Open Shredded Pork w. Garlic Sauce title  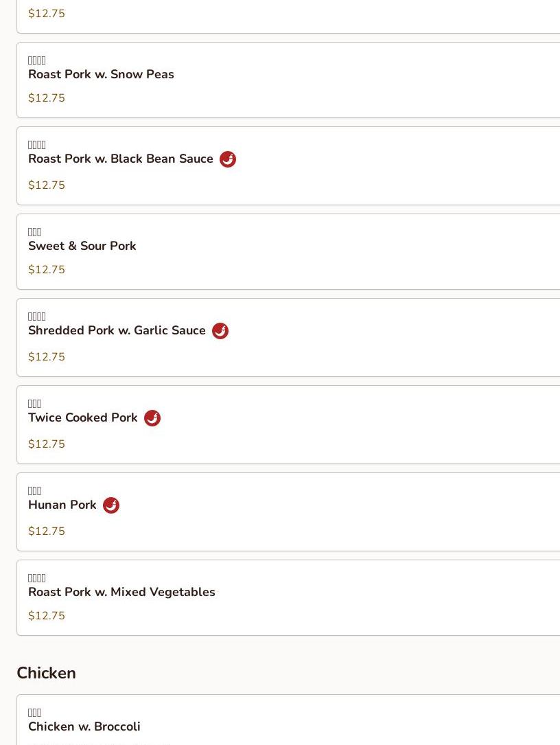click(117, 330)
